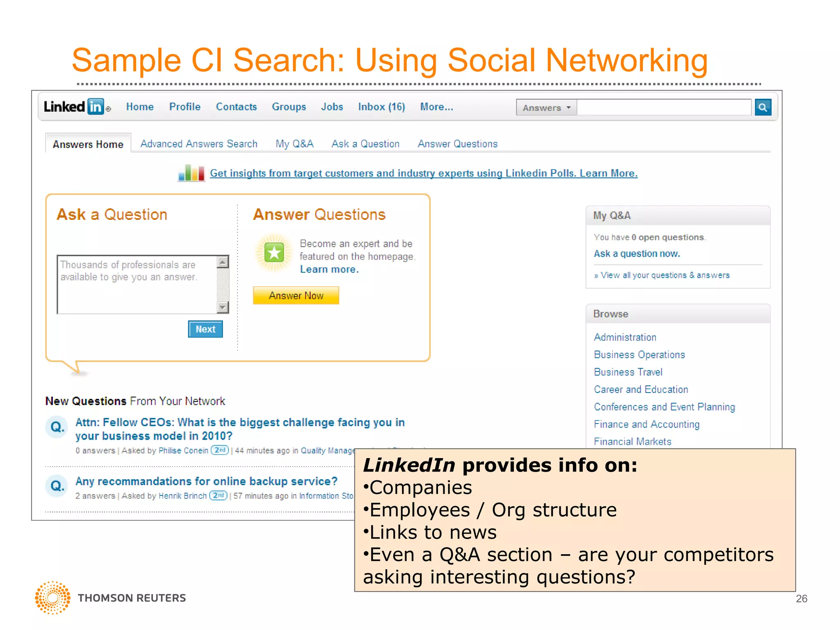
Task: Go to Home in the top navigation
Action: click(140, 107)
